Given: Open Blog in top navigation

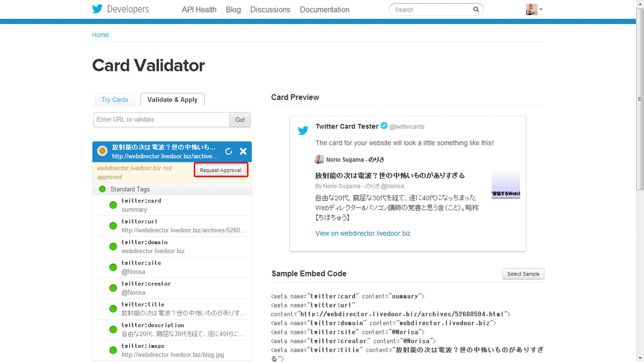Looking at the screenshot, I should click(233, 10).
